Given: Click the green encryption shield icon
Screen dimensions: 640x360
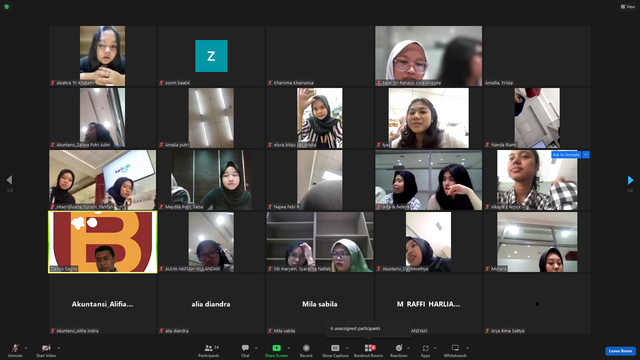Looking at the screenshot, I should (x=7, y=7).
